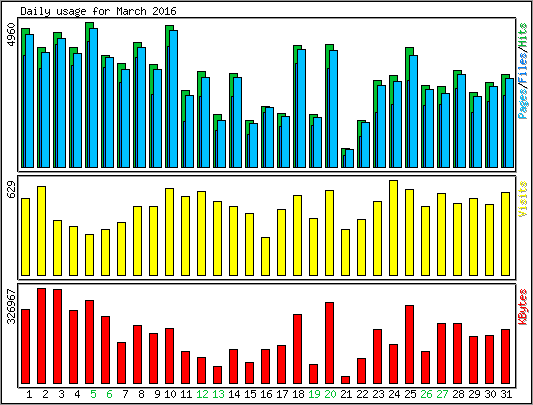Select green weekend day label 12
The width and height of the screenshot is (533, 405).
[202, 394]
